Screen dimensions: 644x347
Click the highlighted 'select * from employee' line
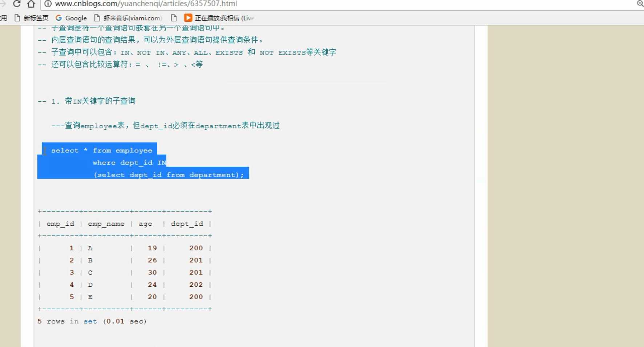[x=101, y=150]
